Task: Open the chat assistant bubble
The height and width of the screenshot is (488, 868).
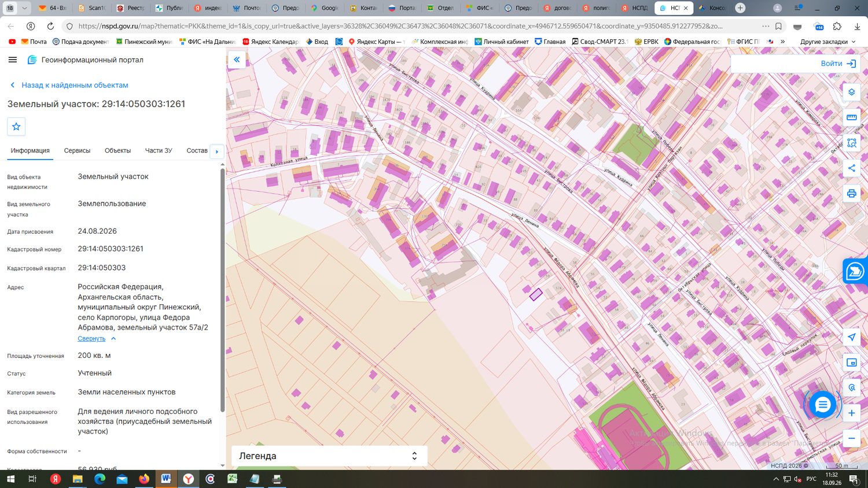Action: 822,405
